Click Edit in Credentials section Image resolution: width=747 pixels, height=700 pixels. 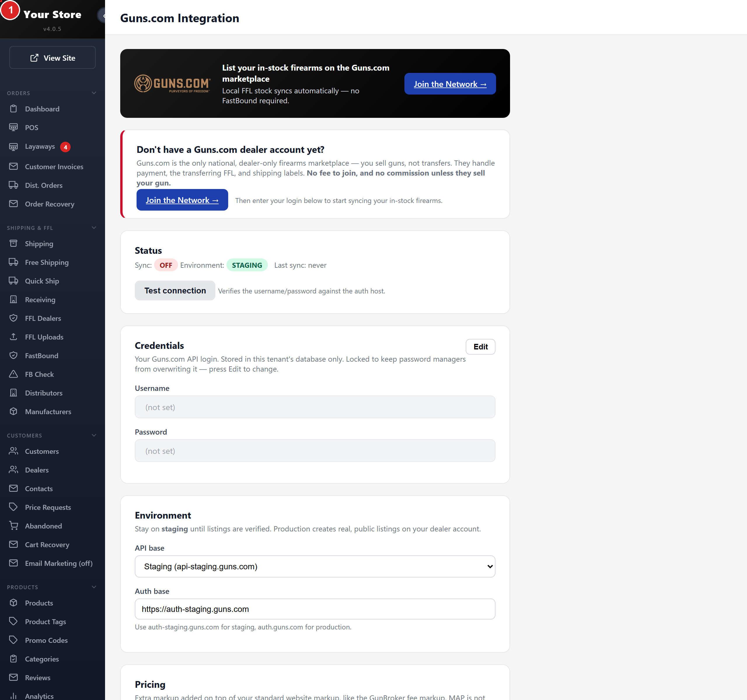point(480,346)
